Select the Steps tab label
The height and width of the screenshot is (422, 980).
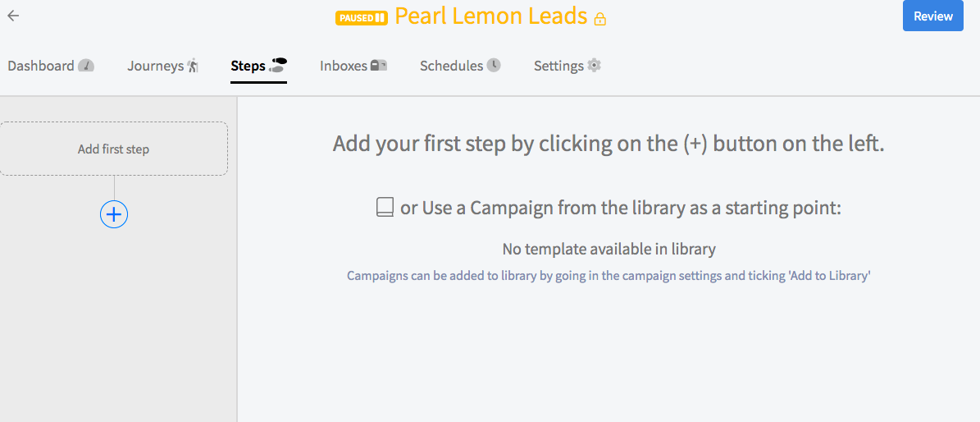[x=248, y=66]
